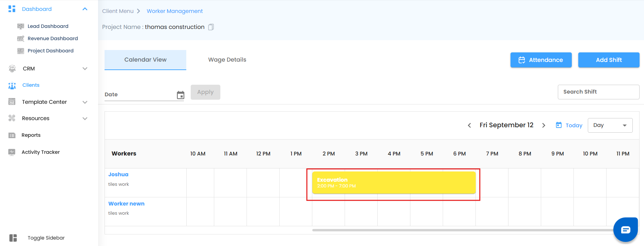Click the Toggle Sidebar icon
The height and width of the screenshot is (246, 644).
click(13, 238)
